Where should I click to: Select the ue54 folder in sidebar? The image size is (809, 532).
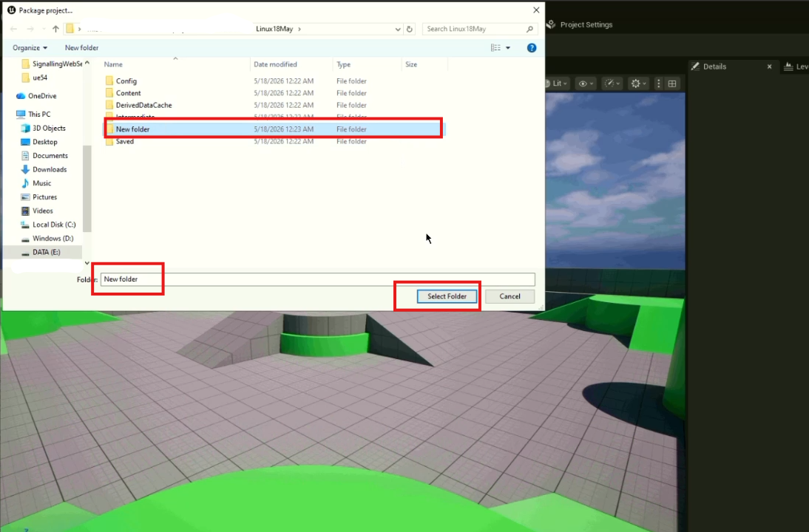click(x=35, y=78)
